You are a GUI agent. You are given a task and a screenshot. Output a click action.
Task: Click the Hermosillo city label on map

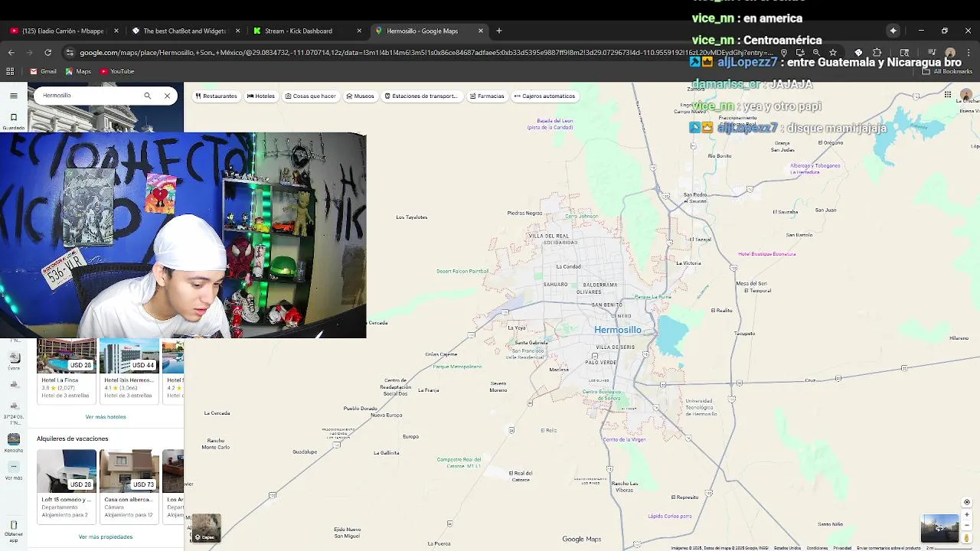(618, 330)
